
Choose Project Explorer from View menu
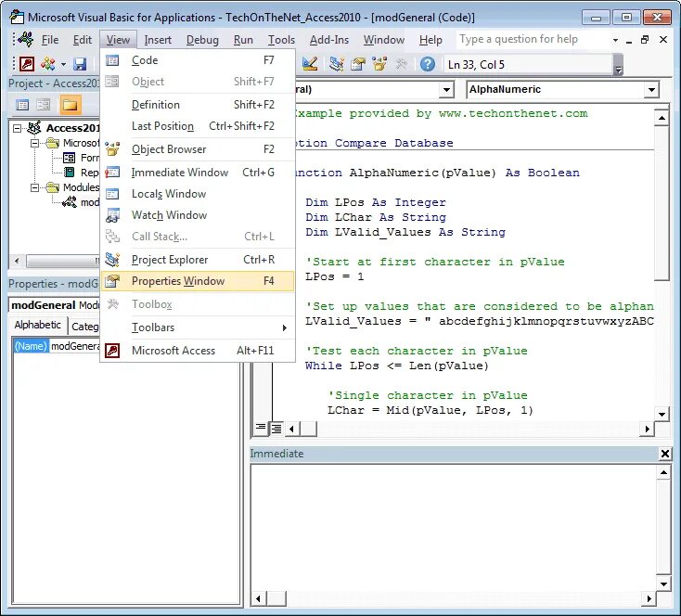point(198,260)
